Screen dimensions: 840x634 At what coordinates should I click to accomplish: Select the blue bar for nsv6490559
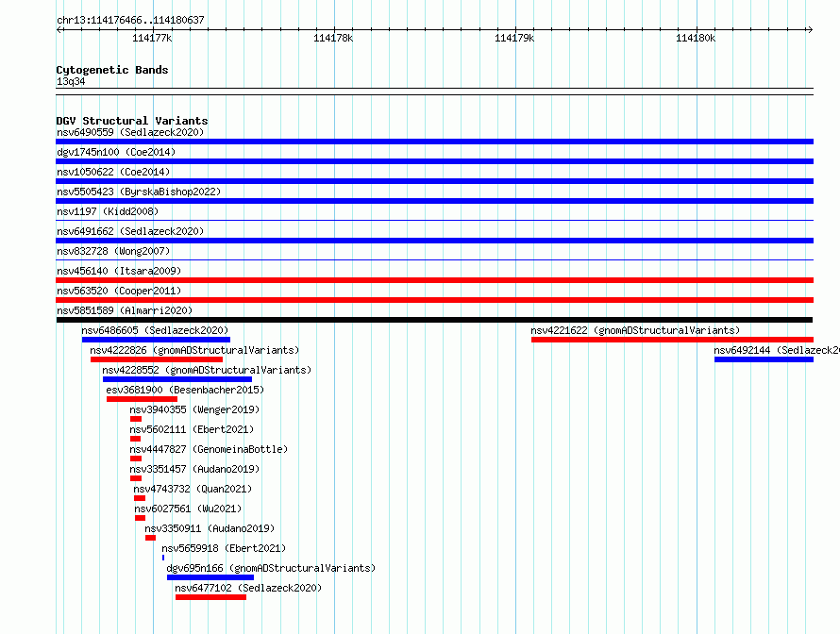(434, 142)
